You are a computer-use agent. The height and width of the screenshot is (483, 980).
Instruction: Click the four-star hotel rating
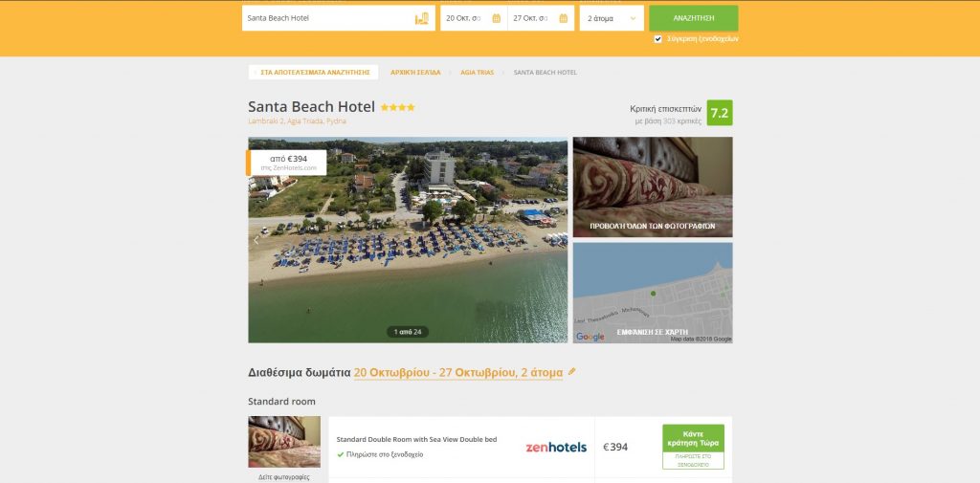(397, 107)
